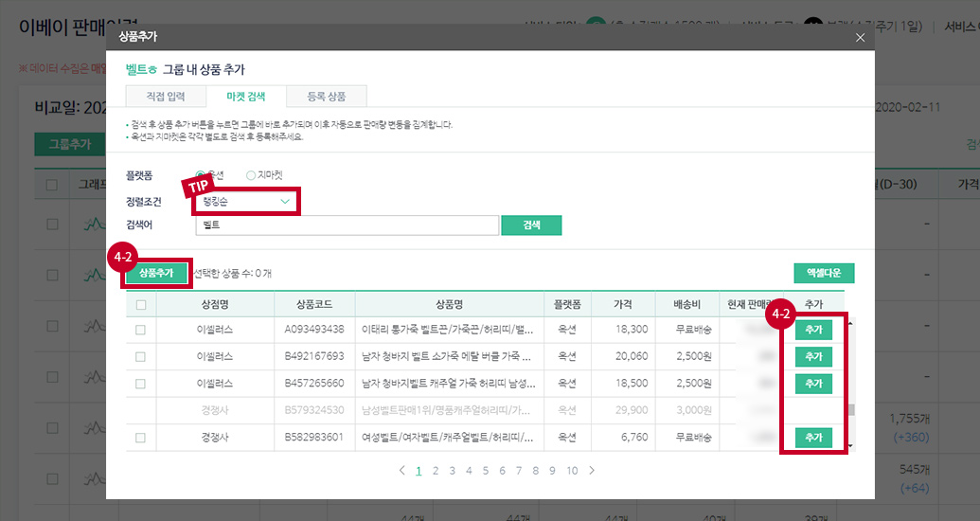980x521 pixels.
Task: Click the 상품명 column header
Action: [450, 305]
